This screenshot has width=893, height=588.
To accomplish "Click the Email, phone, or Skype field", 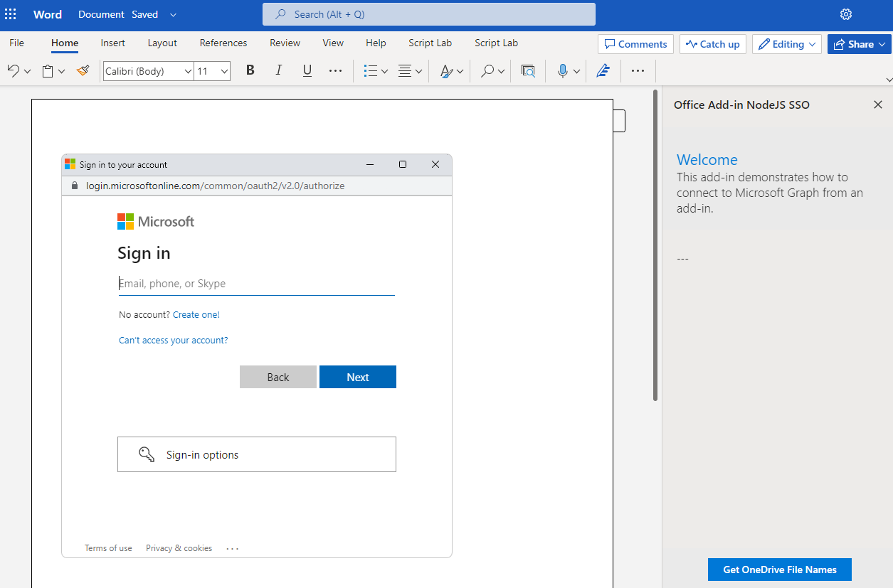I will (x=256, y=283).
